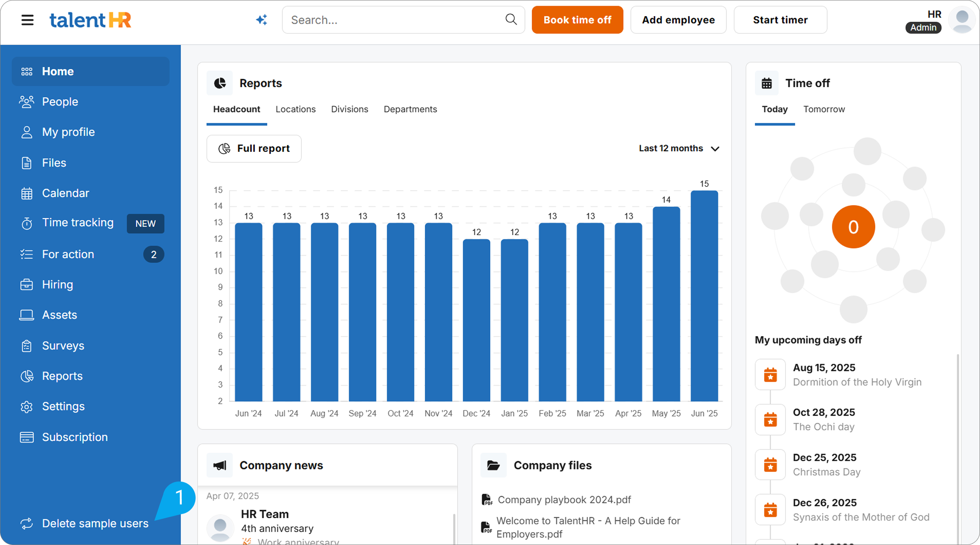980x545 pixels.
Task: Open the Last 12 months dropdown
Action: [x=679, y=148]
